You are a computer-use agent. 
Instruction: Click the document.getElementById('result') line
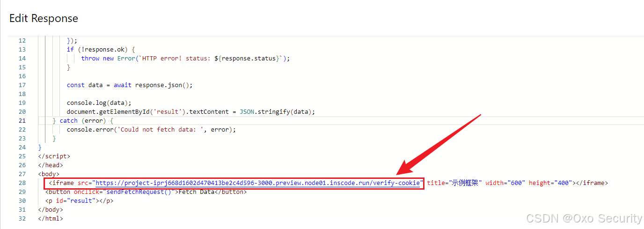point(191,112)
